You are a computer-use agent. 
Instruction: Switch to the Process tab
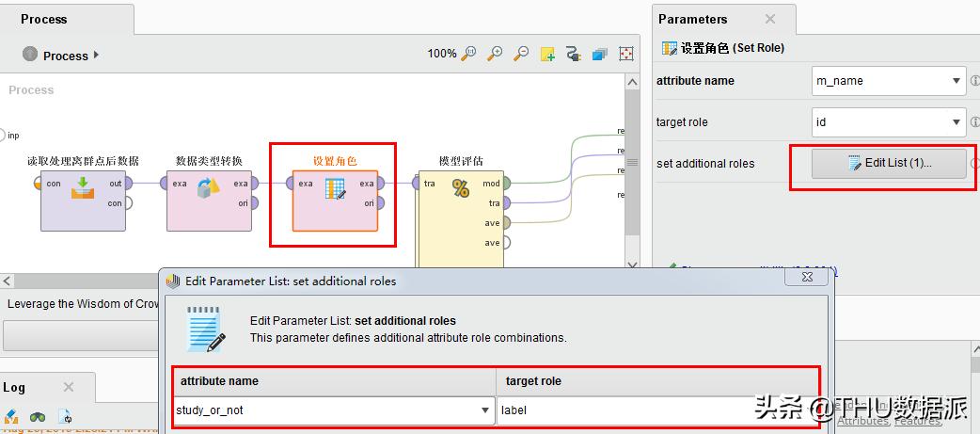tap(45, 20)
